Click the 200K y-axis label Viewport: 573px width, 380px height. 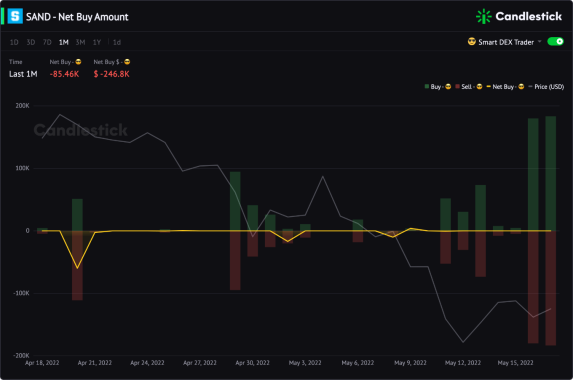tap(22, 106)
